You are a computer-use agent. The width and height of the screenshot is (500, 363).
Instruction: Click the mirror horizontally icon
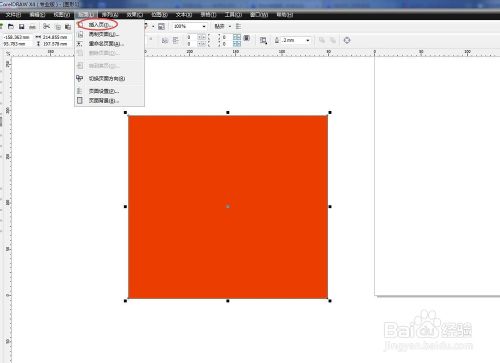(x=165, y=40)
